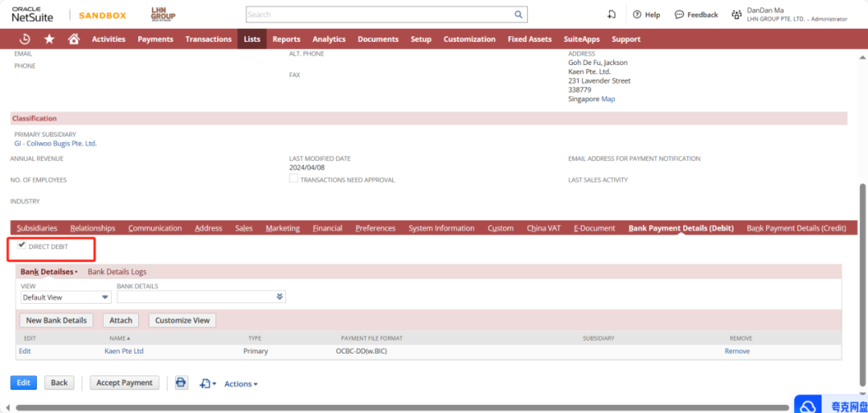Open the Fixed Assets menu

pyautogui.click(x=530, y=39)
